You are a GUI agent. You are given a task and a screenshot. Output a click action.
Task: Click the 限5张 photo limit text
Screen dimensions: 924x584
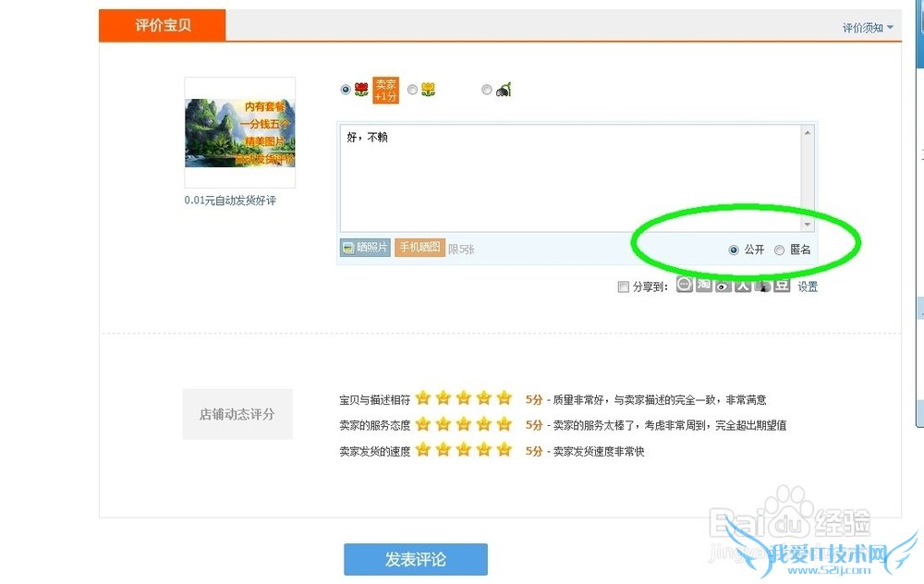(461, 249)
